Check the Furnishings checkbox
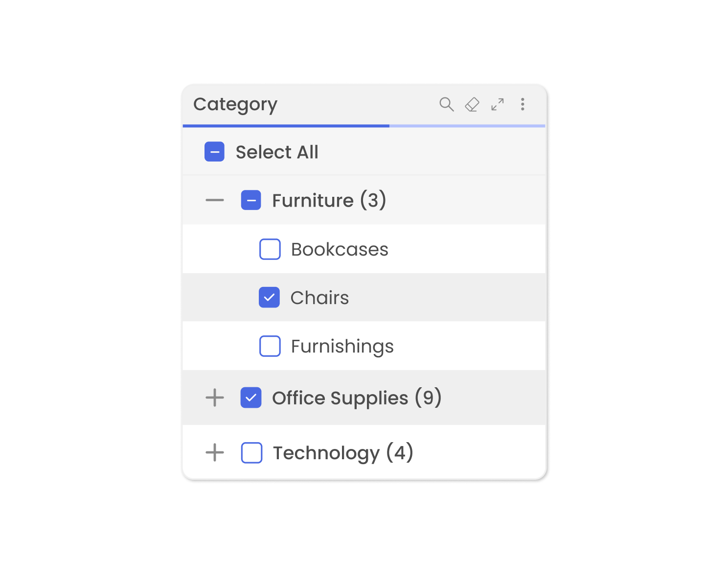 coord(270,346)
